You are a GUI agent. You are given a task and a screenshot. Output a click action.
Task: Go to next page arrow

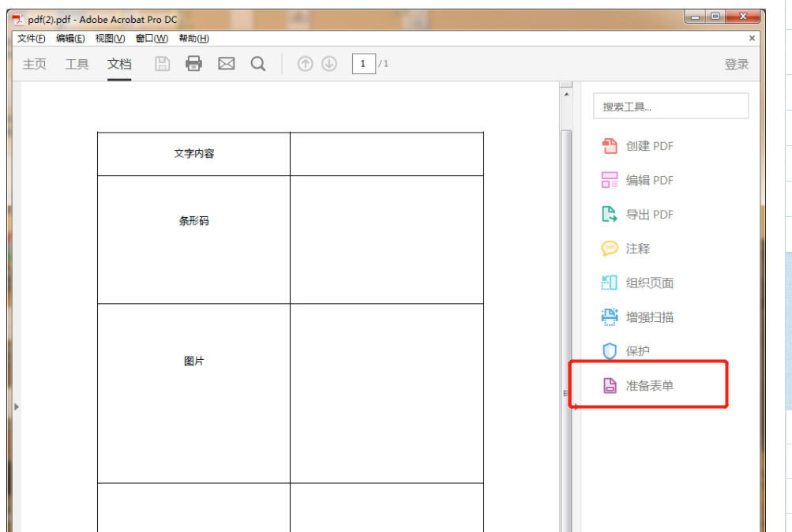coord(329,64)
